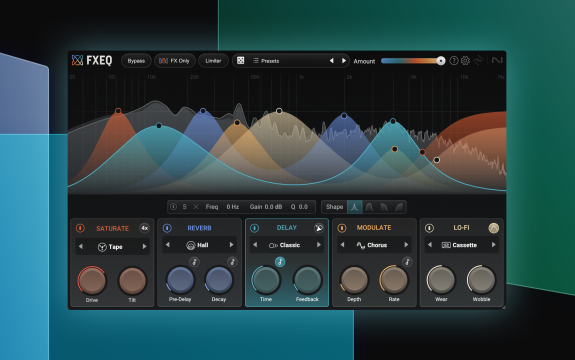Toggle the Saturate module power button
The width and height of the screenshot is (575, 360).
pos(80,228)
